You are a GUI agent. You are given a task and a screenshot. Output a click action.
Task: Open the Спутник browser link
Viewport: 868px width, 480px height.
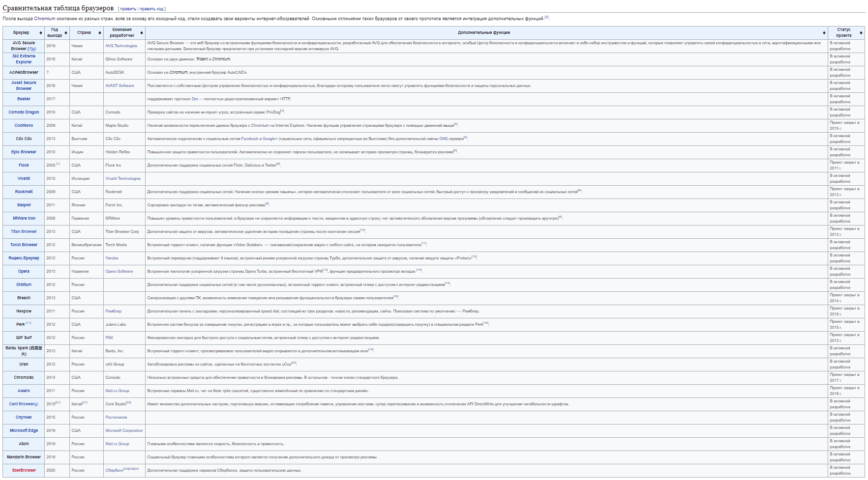tap(24, 417)
